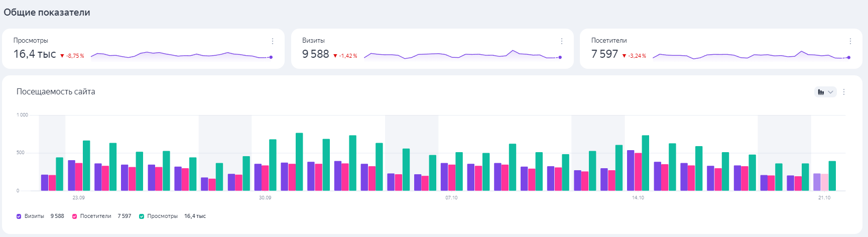
Task: Open the Просмотры card three-dot menu
Action: tap(273, 41)
